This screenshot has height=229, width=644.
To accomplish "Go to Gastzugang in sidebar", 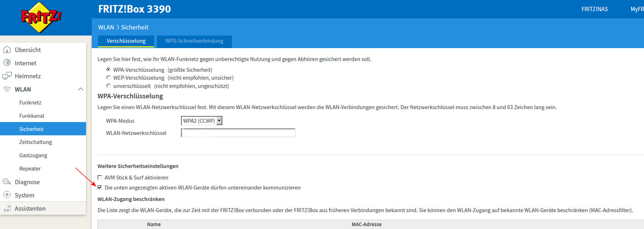I will [33, 155].
